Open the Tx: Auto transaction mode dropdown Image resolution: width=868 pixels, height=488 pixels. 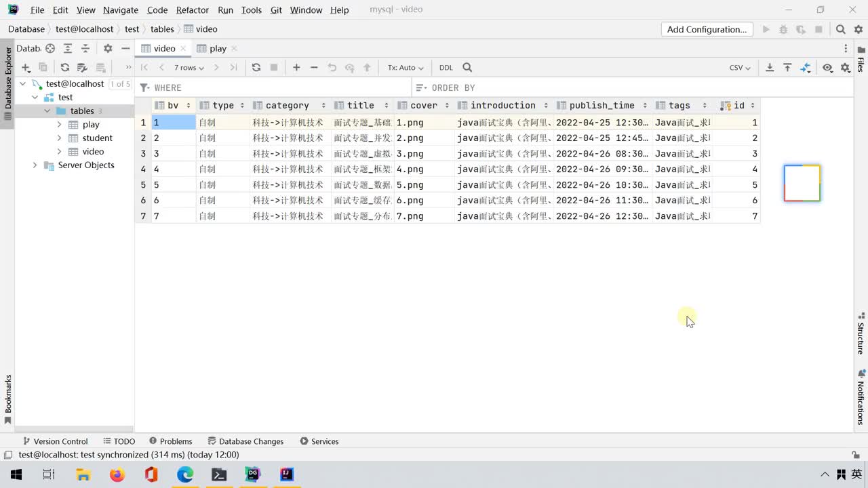(x=406, y=67)
